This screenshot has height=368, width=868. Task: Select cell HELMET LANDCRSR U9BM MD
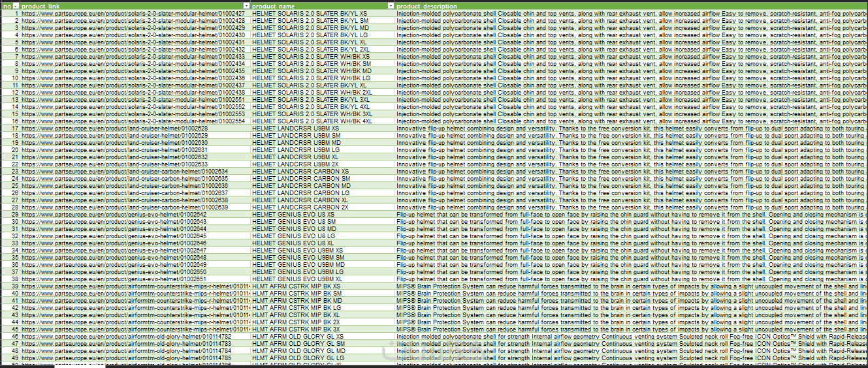click(323, 142)
